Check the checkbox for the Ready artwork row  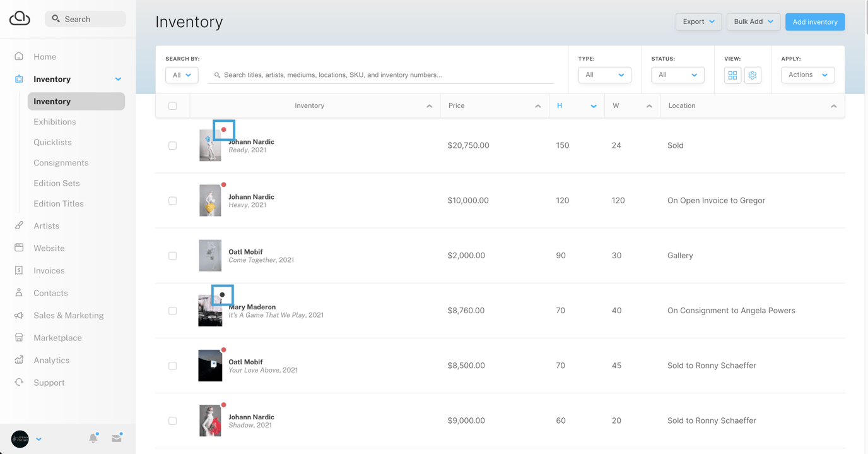click(172, 145)
